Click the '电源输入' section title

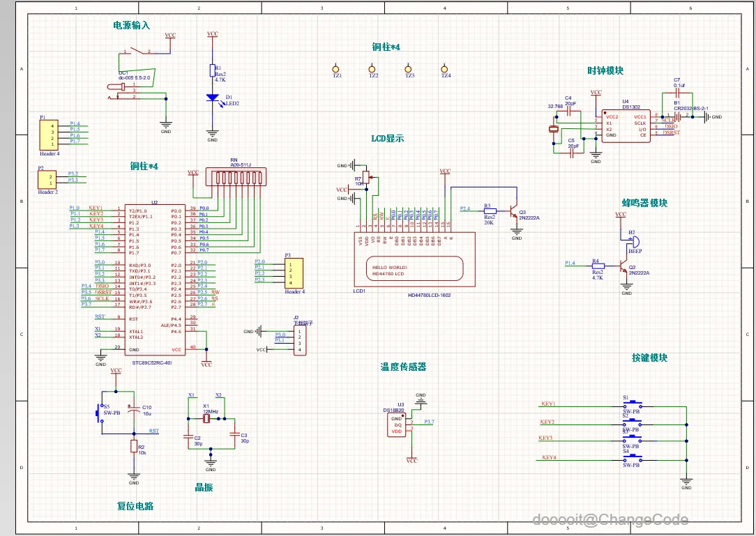tap(132, 25)
